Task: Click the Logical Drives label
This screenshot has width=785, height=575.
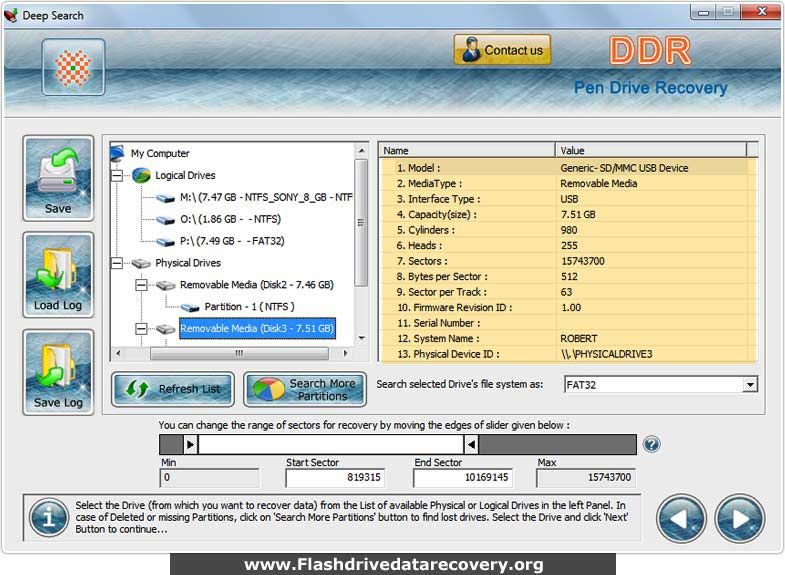Action: (185, 176)
